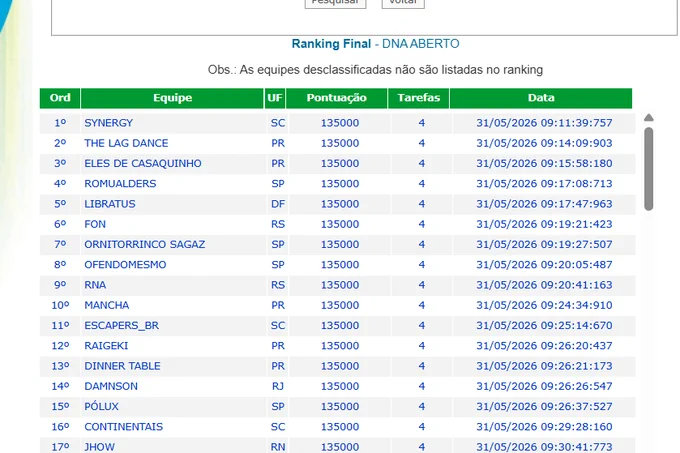Click timestamp 31/05/2026 09:25:14:670
The height and width of the screenshot is (453, 680).
(544, 326)
